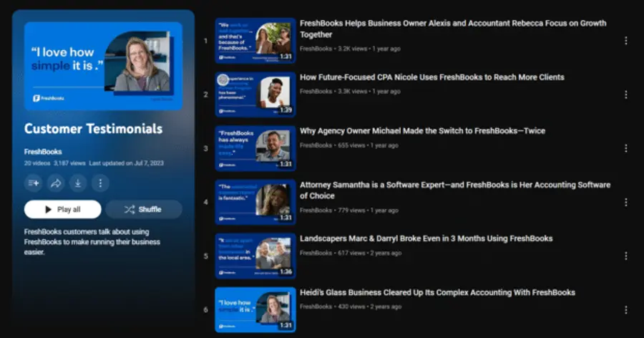Viewport: 644px width, 338px height.
Task: Open options menu for Heidi's Glass Business video
Action: pyautogui.click(x=626, y=310)
